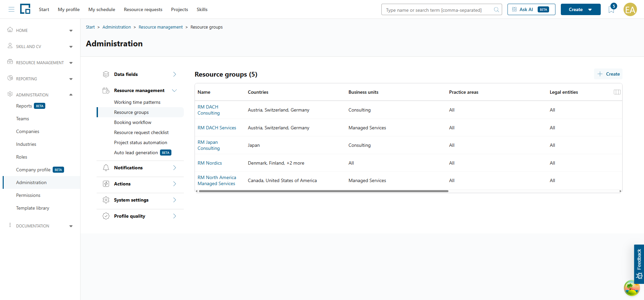Open the RM Nordics resource group
The width and height of the screenshot is (644, 300).
point(210,163)
